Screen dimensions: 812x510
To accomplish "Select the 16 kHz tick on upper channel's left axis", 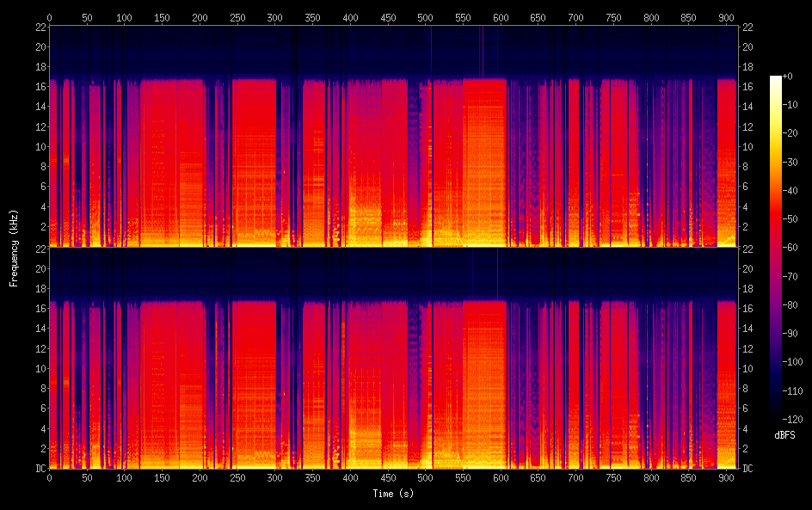I will pyautogui.click(x=39, y=87).
